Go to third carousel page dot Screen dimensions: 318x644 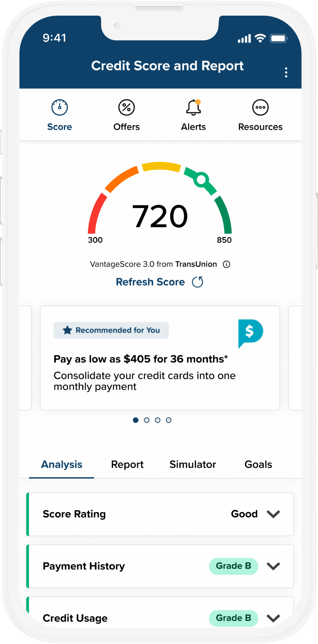point(158,420)
